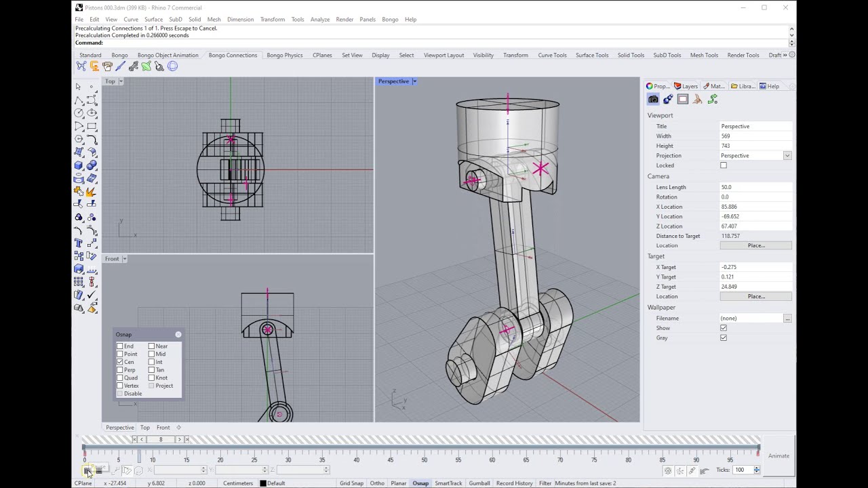Open the viewport camera properties icon
Viewport: 868px width, 488px height.
pyautogui.click(x=653, y=99)
